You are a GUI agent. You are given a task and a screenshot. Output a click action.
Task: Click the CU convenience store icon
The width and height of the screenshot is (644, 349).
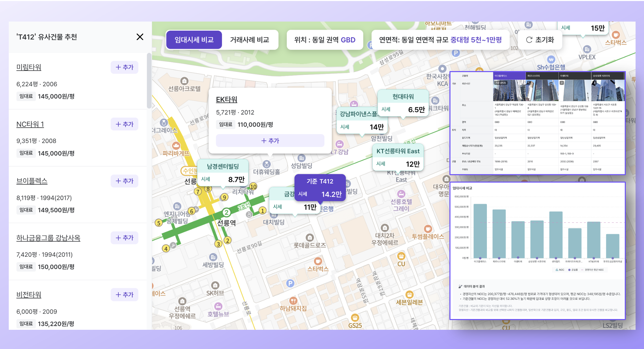coord(401,256)
